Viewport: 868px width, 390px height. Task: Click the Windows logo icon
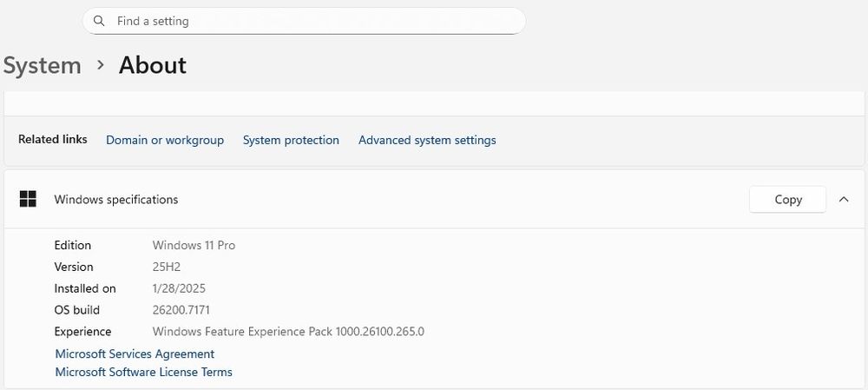pos(28,199)
